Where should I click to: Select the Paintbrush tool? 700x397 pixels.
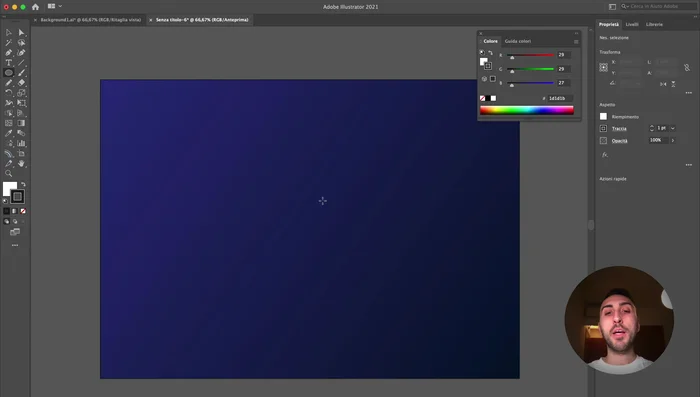(21, 73)
